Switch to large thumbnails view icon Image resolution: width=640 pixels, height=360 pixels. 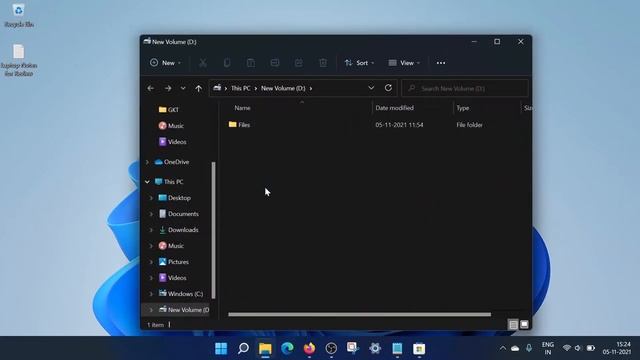point(524,324)
